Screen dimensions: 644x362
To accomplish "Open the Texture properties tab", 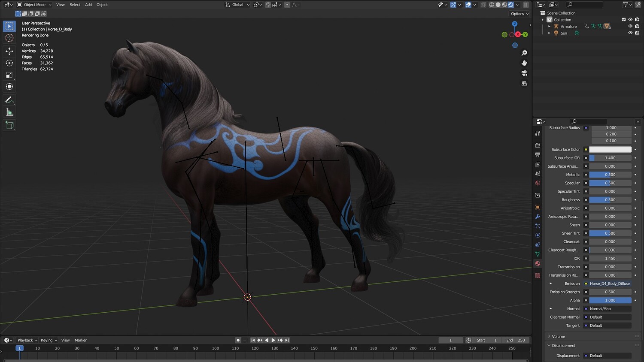I will [538, 275].
